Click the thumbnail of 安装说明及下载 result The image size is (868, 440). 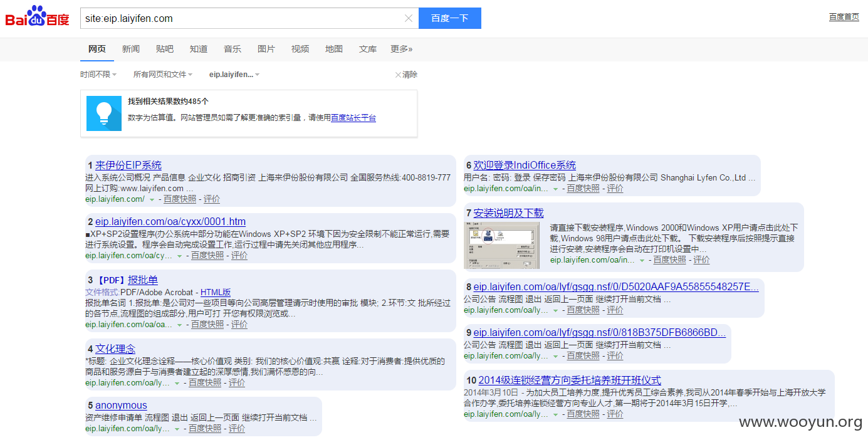click(501, 245)
